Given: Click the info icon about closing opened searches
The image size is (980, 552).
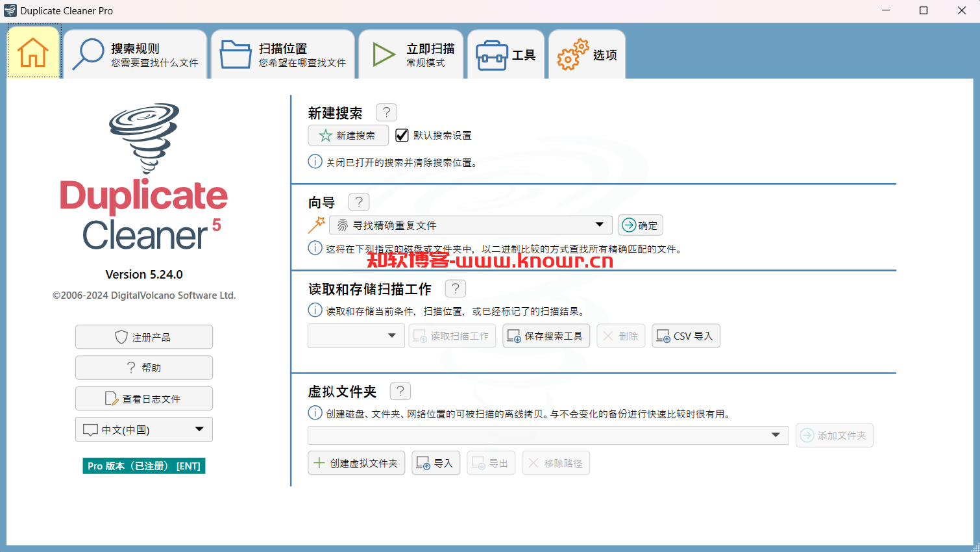Looking at the screenshot, I should (x=315, y=162).
